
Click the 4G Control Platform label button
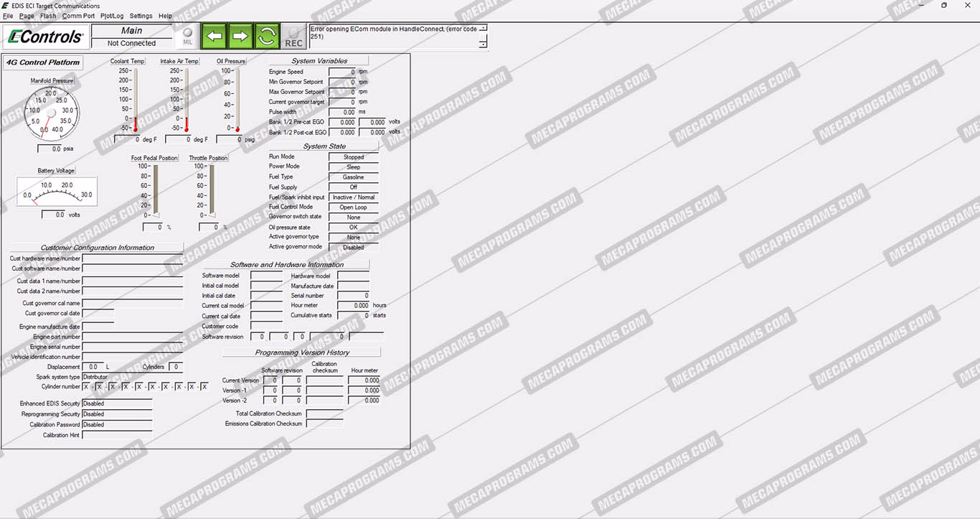[x=43, y=62]
